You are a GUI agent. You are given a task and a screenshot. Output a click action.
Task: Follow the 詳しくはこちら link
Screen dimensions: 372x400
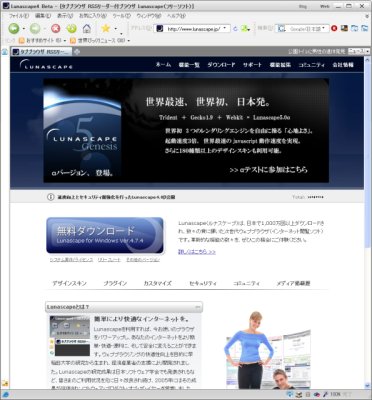click(x=197, y=252)
